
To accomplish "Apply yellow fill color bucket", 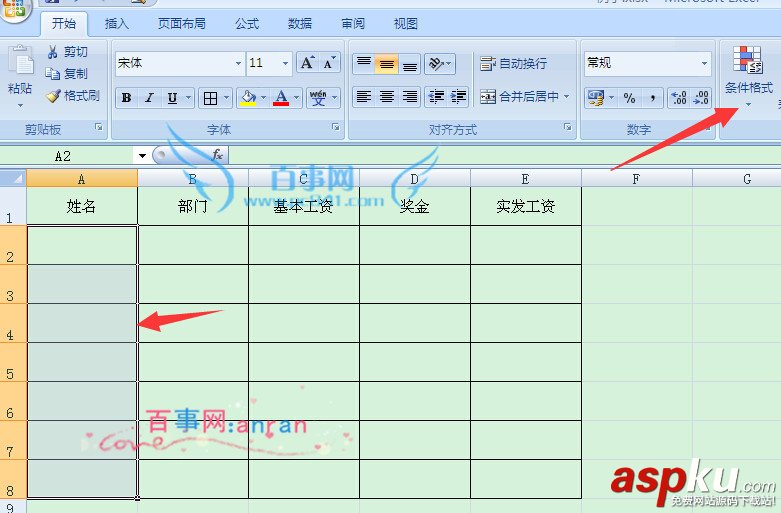I will point(248,98).
